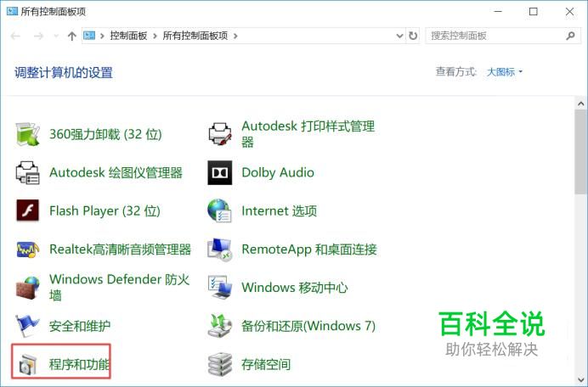Expand the address bar history dropdown

[x=399, y=36]
